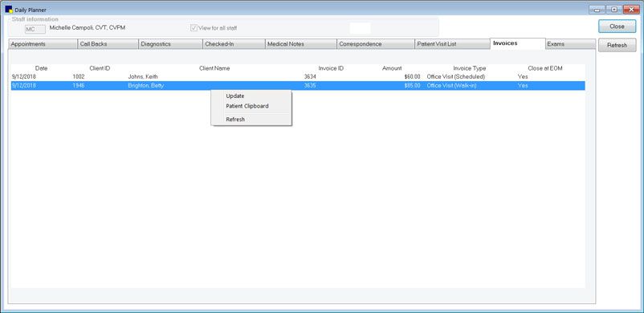
Task: Toggle the View for all staff checkbox
Action: point(194,28)
